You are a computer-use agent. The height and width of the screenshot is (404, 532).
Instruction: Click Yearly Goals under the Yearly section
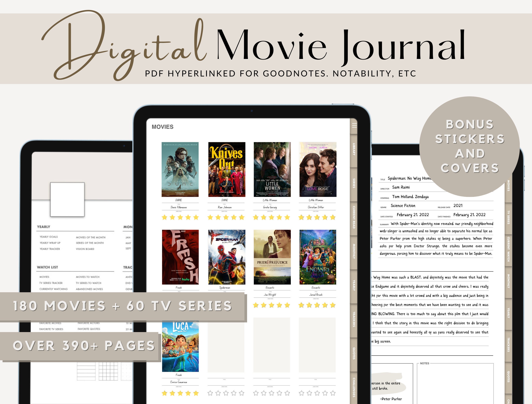coord(49,237)
